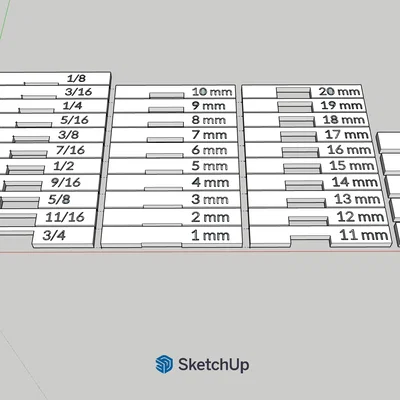Select the 4 mm block label
The image size is (400, 400).
point(210,183)
